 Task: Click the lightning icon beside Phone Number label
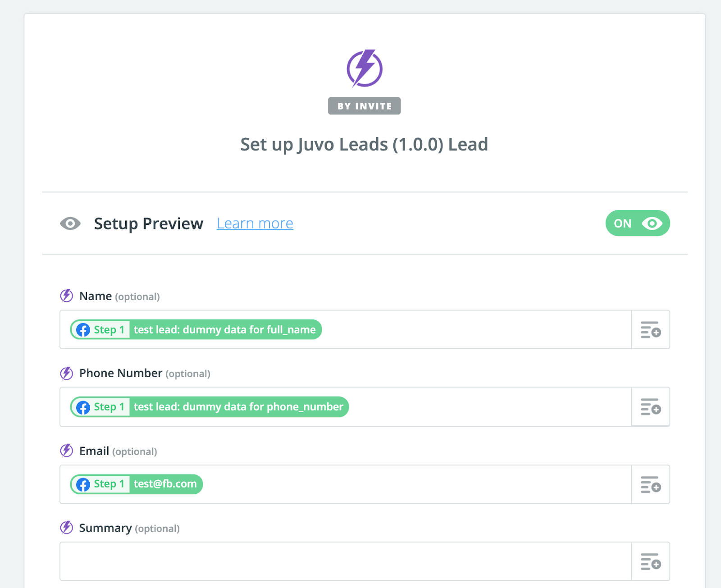point(67,373)
